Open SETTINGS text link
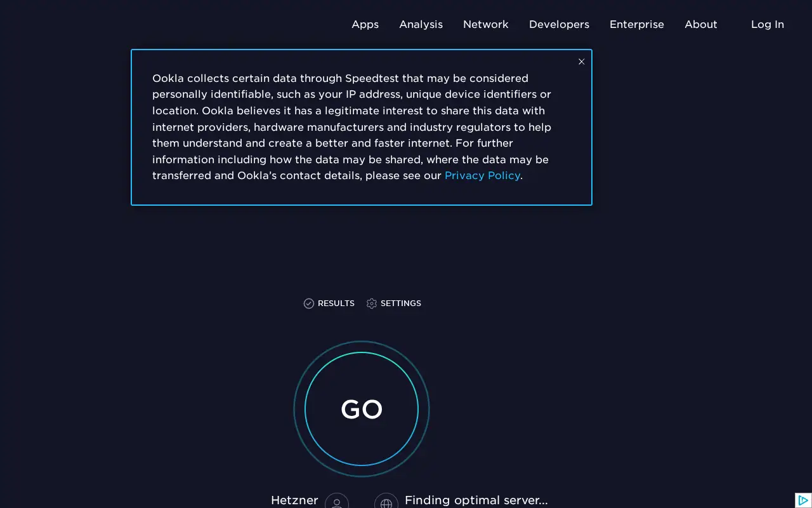This screenshot has width=812, height=508. pos(401,304)
